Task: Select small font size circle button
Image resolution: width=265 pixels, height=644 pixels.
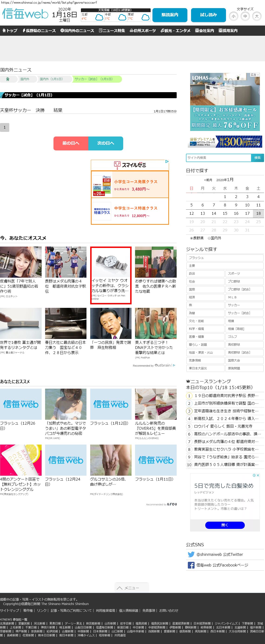Action: point(233,16)
